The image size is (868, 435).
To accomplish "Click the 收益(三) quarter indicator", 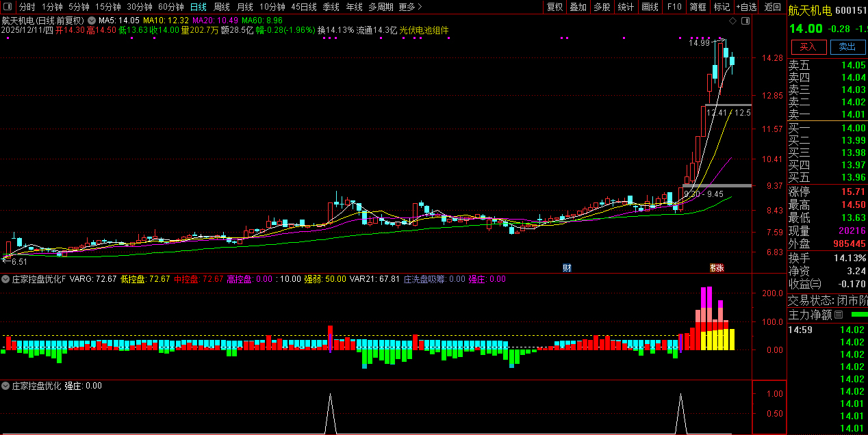I will pyautogui.click(x=804, y=284).
